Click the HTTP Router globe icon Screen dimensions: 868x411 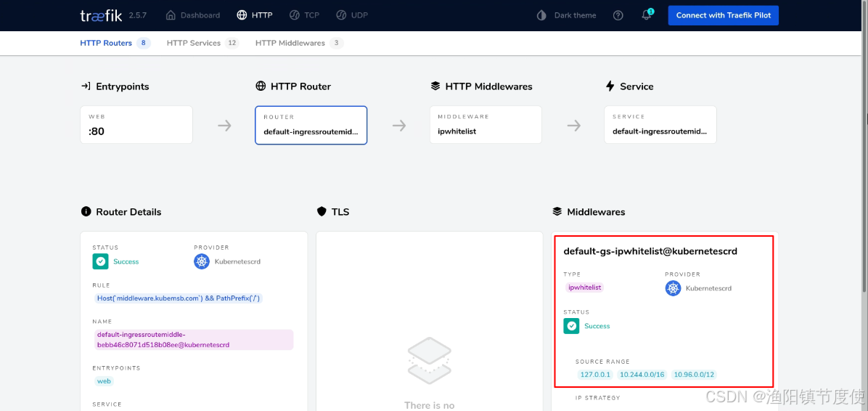pyautogui.click(x=260, y=86)
